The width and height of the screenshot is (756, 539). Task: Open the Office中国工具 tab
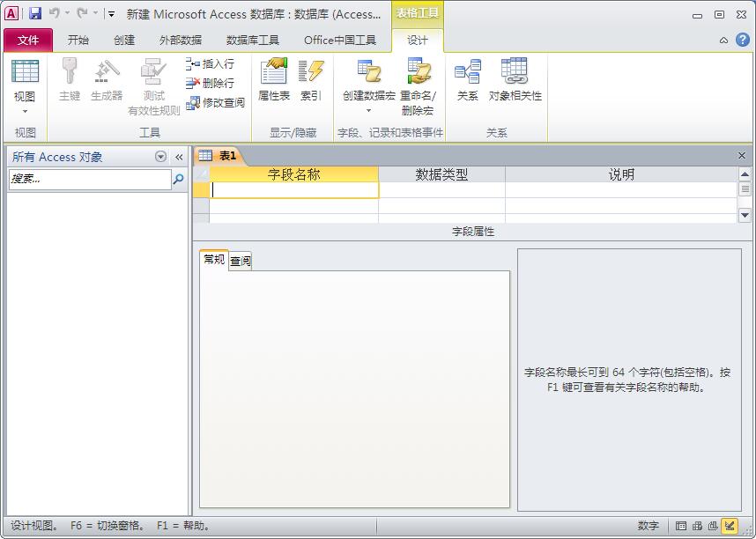pos(340,40)
